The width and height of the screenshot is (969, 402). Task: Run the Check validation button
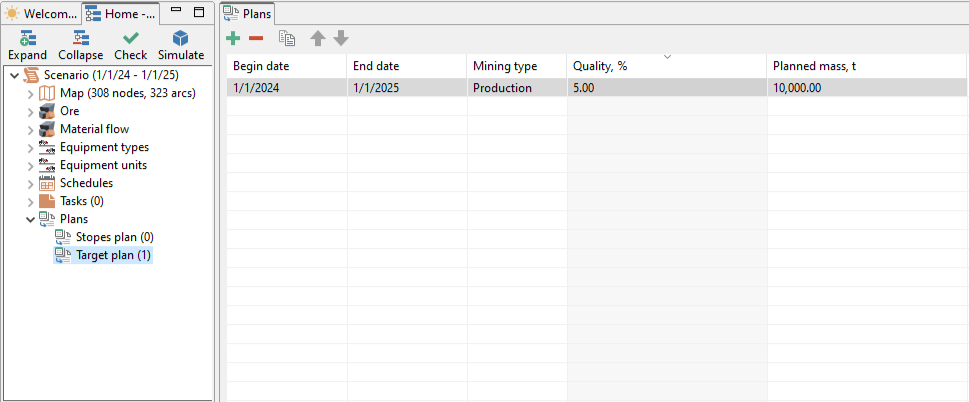(x=130, y=46)
